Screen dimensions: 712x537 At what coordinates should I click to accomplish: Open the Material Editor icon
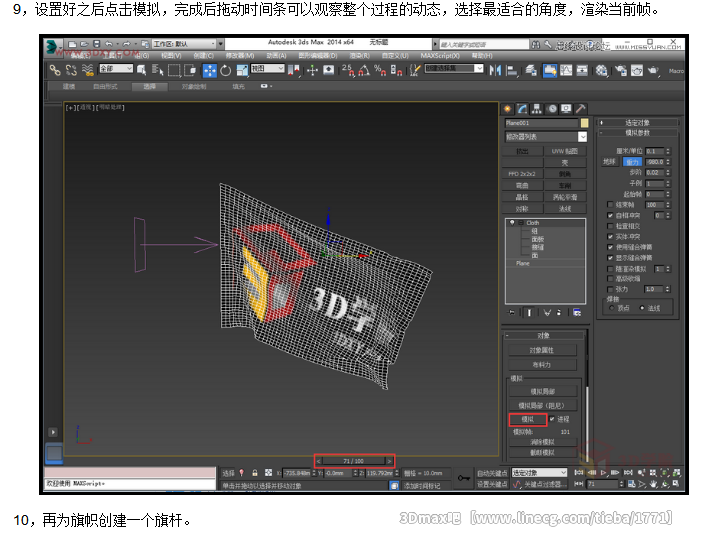point(602,70)
